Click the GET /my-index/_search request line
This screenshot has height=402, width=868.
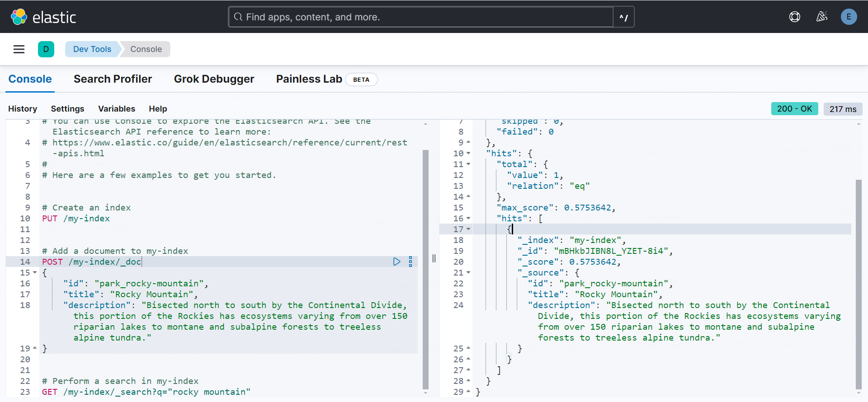click(146, 392)
